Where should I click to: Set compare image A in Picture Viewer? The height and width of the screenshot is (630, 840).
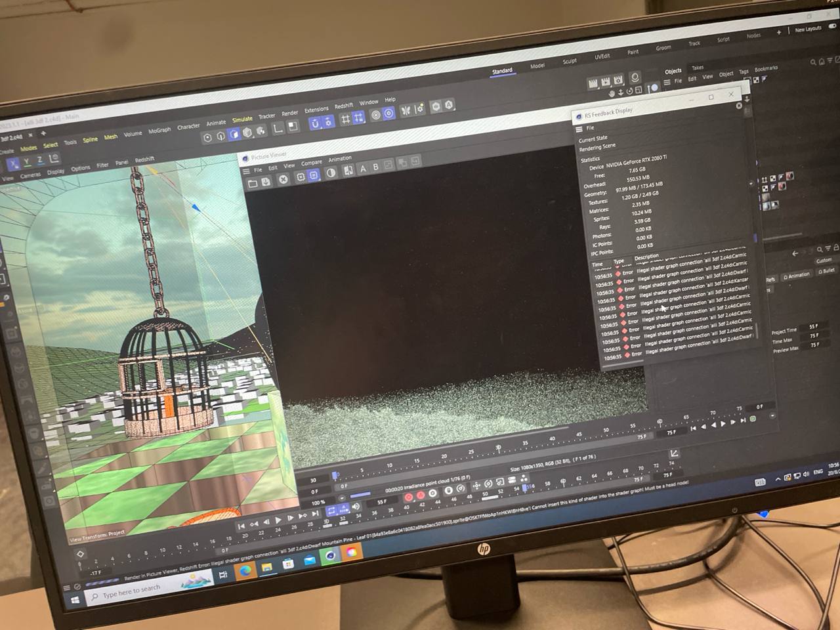click(x=362, y=169)
